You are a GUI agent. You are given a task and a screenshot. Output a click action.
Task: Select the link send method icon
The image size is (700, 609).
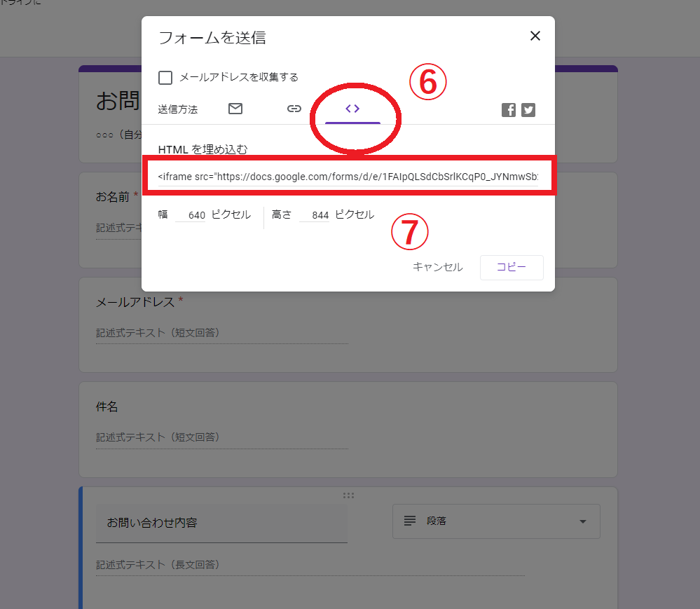[294, 109]
